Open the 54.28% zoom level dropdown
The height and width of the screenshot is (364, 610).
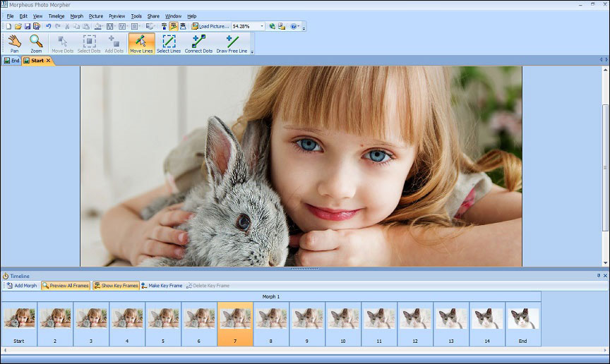click(x=261, y=26)
